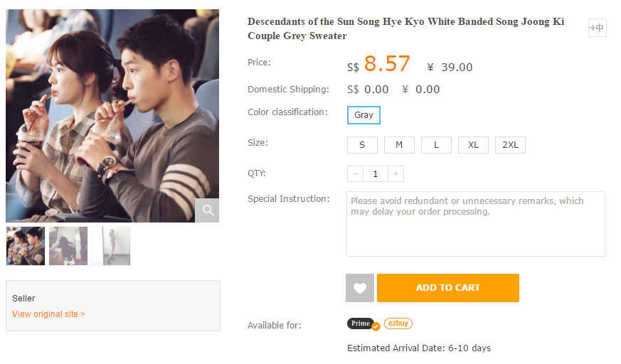Click the translate to Chinese icon

coord(597,28)
